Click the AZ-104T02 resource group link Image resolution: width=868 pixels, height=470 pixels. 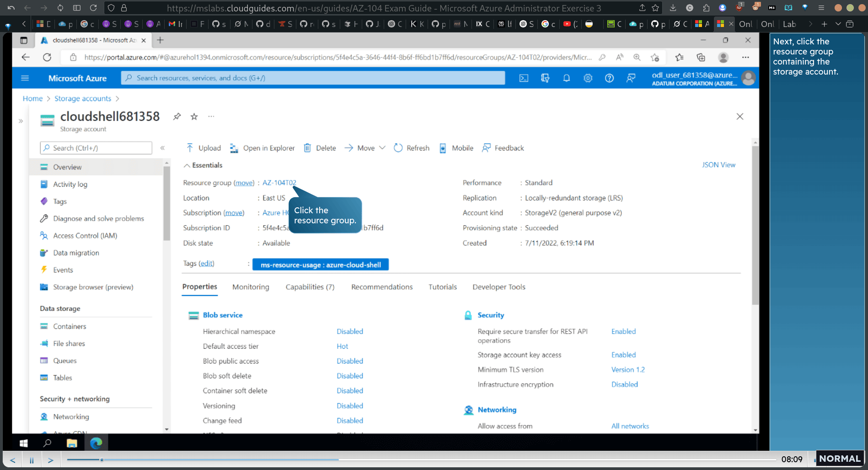(x=279, y=183)
